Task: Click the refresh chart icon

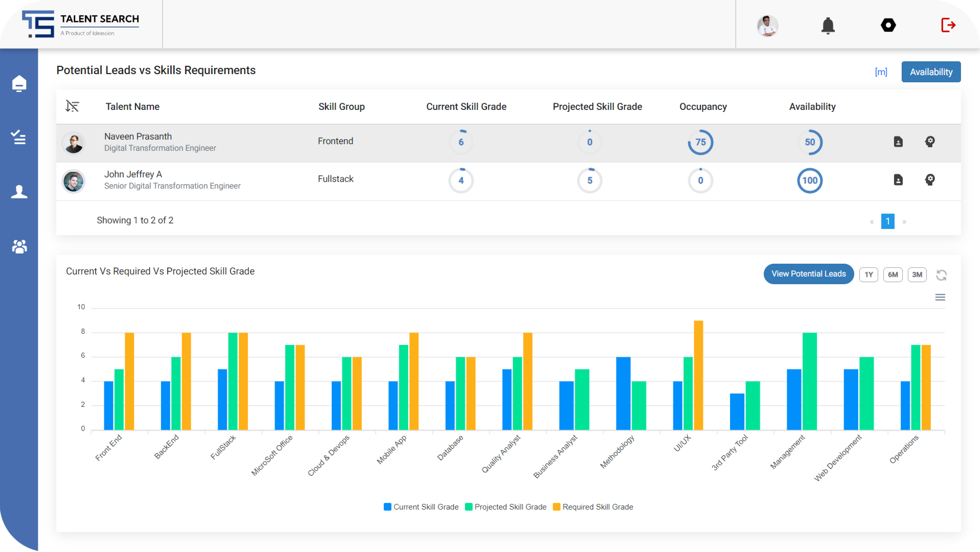Action: click(x=941, y=275)
